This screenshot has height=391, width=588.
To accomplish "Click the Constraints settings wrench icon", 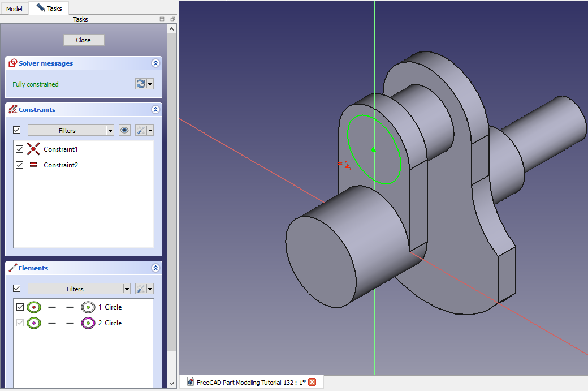I will click(x=140, y=130).
